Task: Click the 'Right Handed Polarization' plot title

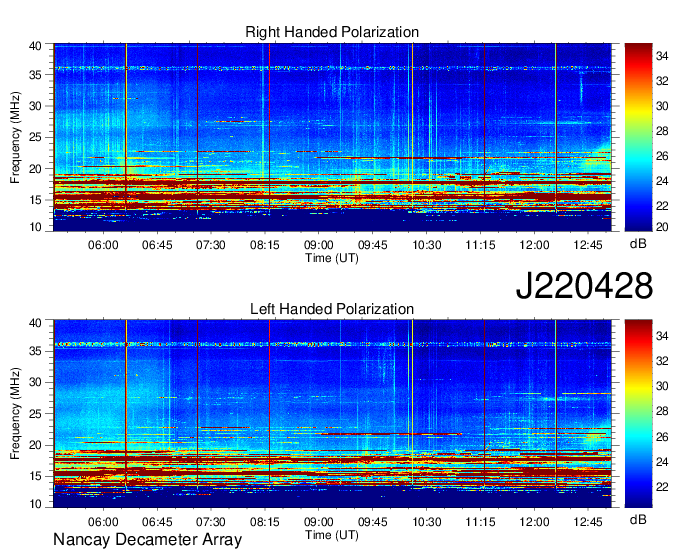Action: point(332,32)
